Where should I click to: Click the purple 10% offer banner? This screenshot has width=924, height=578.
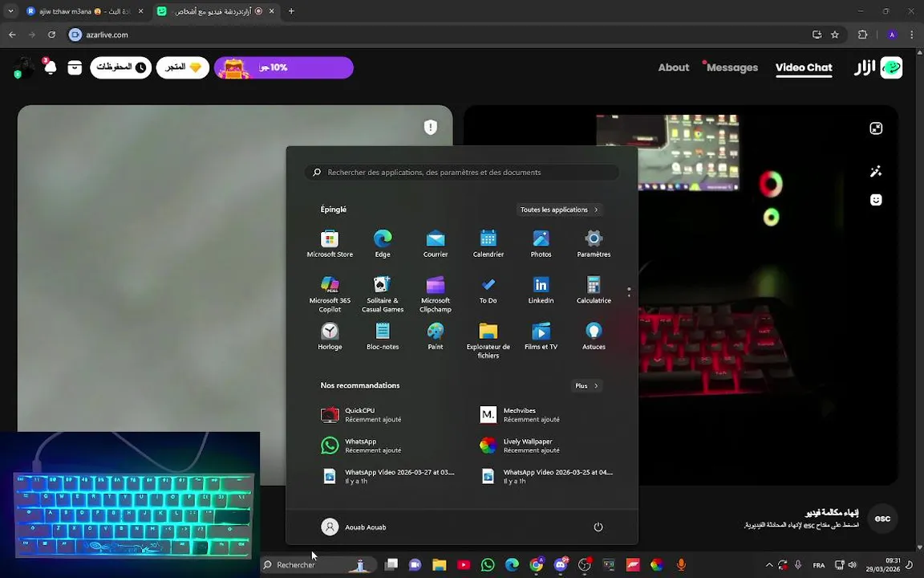click(283, 67)
